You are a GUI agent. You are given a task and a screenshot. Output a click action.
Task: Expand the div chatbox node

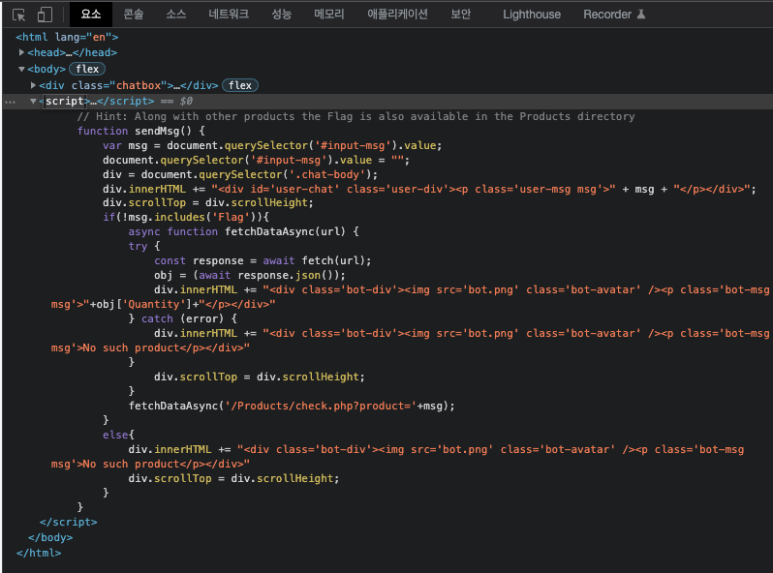click(33, 85)
